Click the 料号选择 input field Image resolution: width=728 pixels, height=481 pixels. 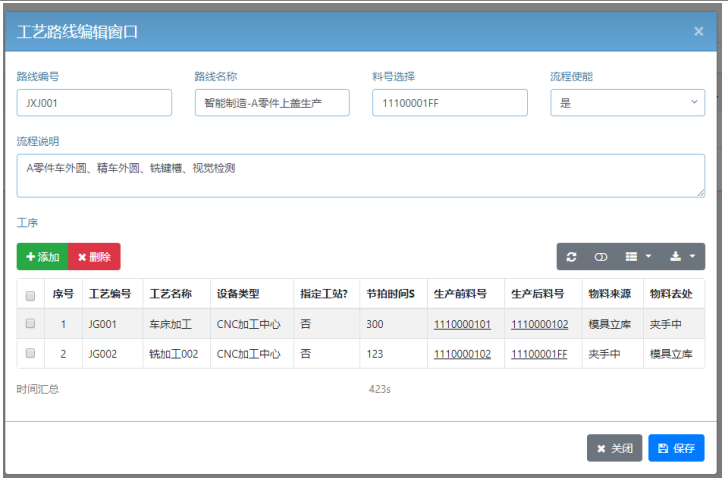pyautogui.click(x=450, y=103)
